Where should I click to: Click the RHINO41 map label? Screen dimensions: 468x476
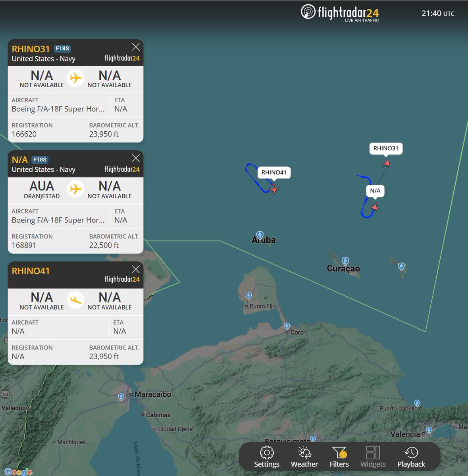click(274, 172)
